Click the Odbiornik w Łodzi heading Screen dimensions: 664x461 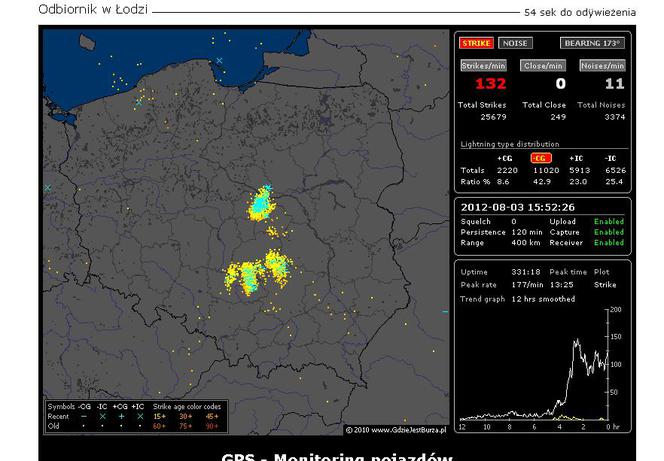93,9
